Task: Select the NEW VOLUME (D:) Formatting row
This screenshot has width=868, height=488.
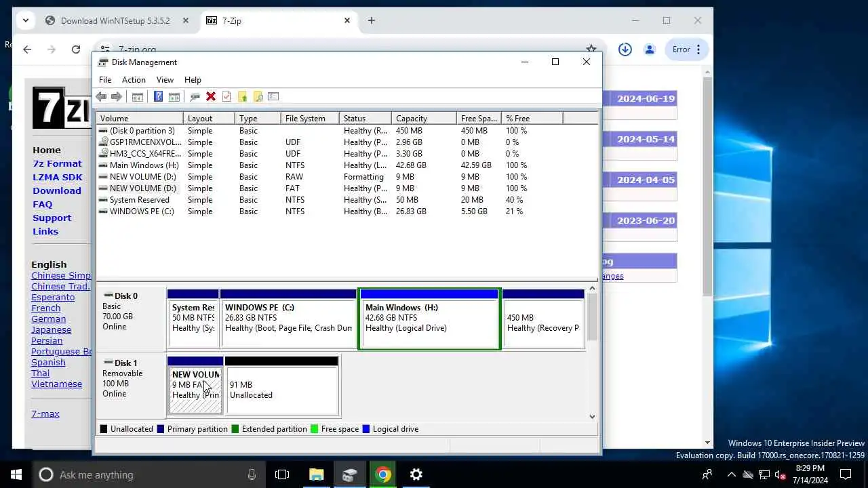Action: pos(347,177)
